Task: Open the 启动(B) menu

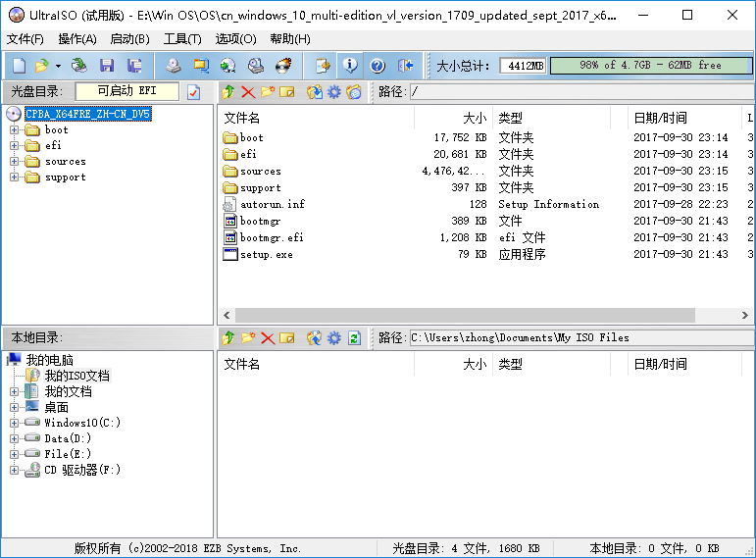Action: pos(129,39)
